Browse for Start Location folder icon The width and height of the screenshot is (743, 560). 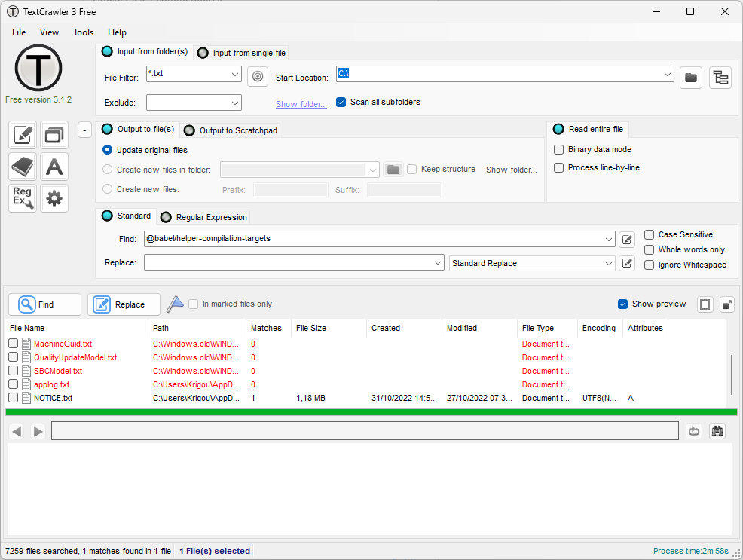coord(691,77)
